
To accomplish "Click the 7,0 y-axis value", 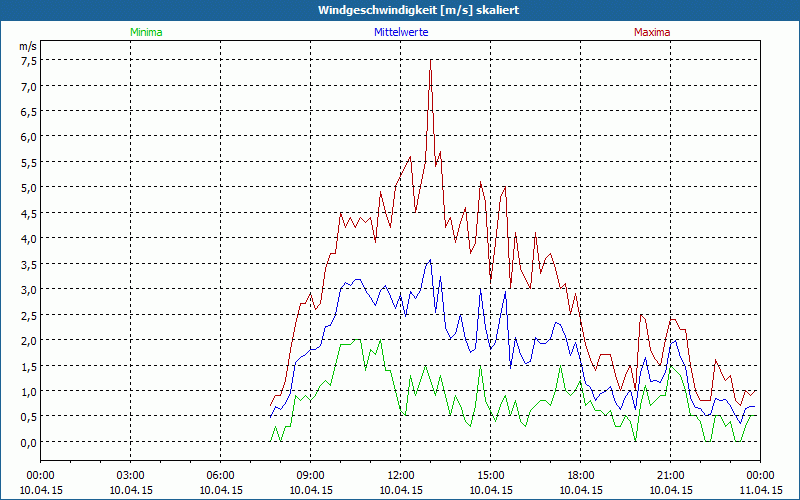I will 29,86.
